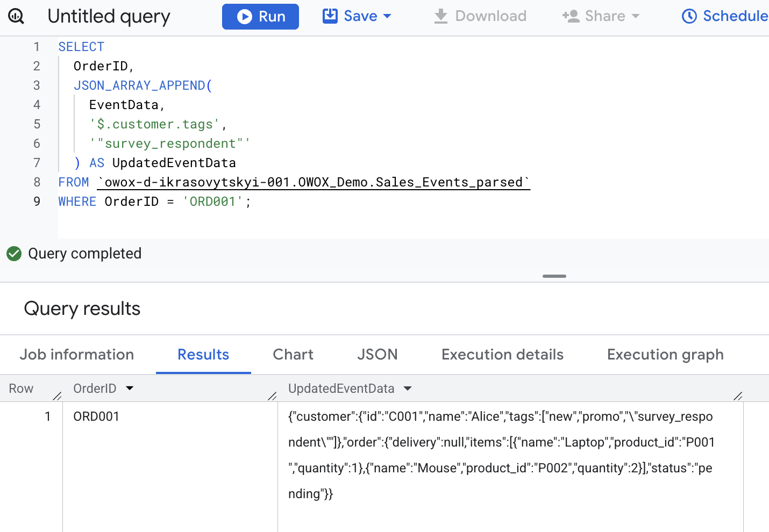
Task: Open the OrderID column dropdown
Action: tap(130, 388)
